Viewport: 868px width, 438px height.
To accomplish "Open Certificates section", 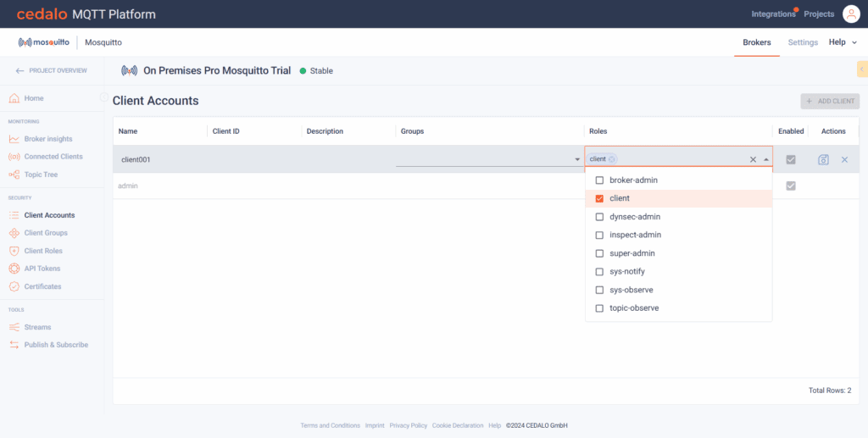I will [x=42, y=286].
